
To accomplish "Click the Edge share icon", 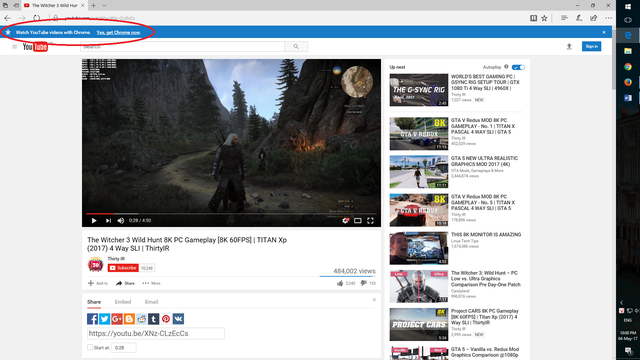I will pos(593,18).
